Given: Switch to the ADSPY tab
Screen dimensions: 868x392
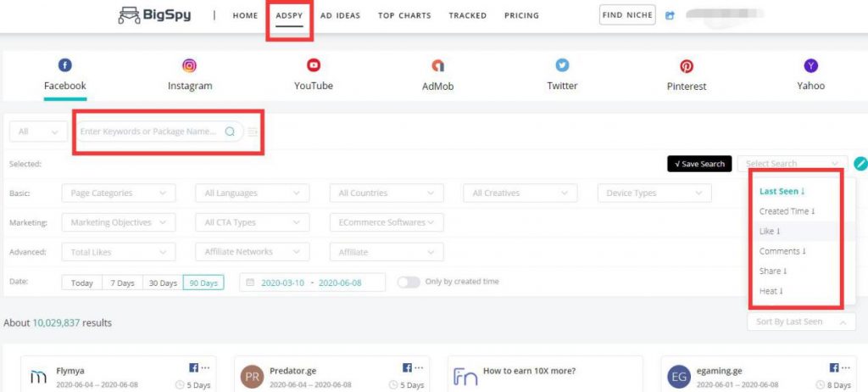Looking at the screenshot, I should point(290,15).
